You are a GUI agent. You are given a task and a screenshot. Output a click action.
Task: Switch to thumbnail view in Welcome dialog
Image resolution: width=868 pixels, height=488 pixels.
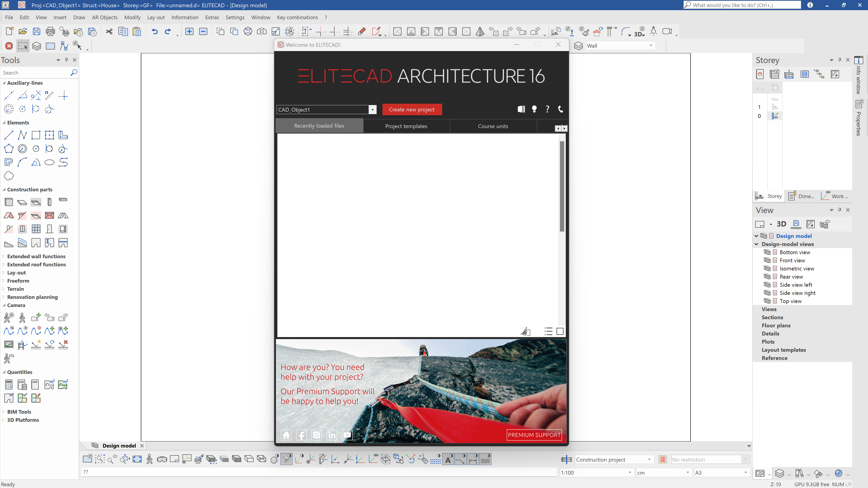[560, 331]
